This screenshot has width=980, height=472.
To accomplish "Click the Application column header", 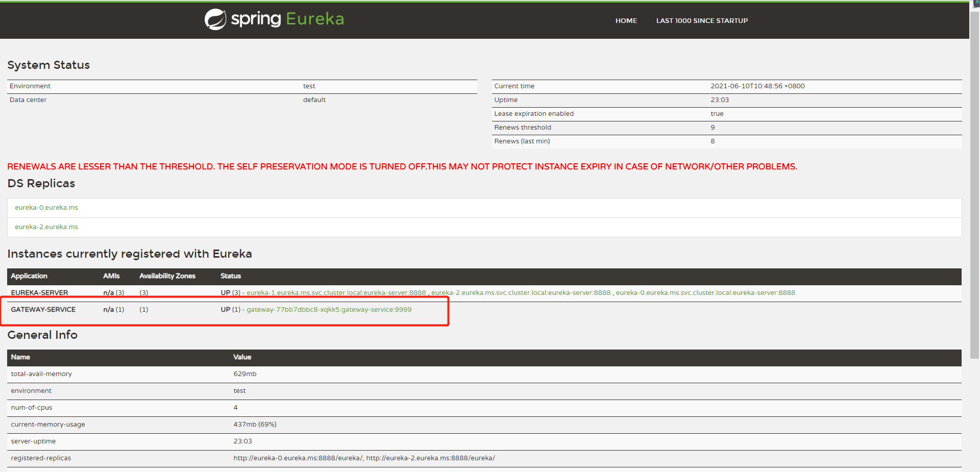I will tap(29, 276).
